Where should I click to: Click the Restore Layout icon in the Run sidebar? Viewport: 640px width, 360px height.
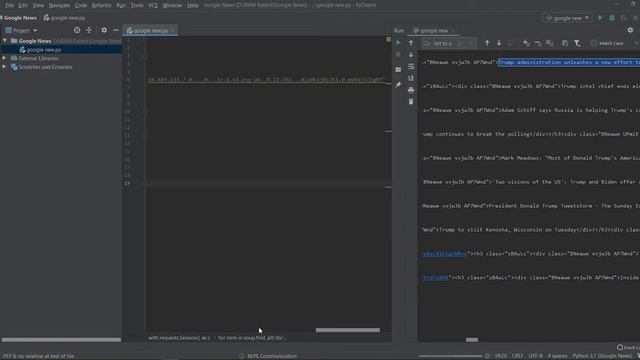point(398,70)
